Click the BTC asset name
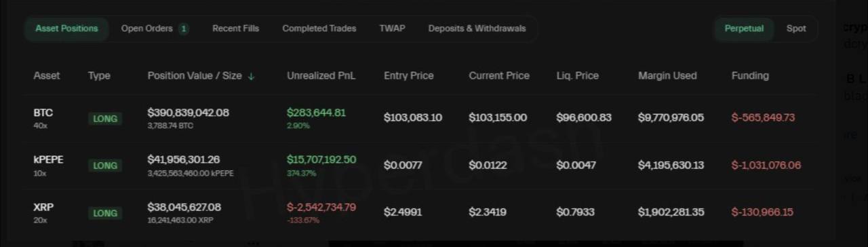The image size is (868, 247). tap(43, 113)
